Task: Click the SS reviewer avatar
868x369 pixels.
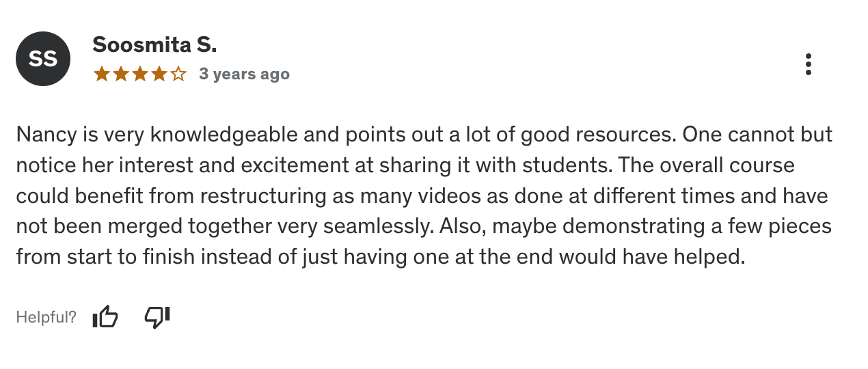Action: click(x=43, y=59)
